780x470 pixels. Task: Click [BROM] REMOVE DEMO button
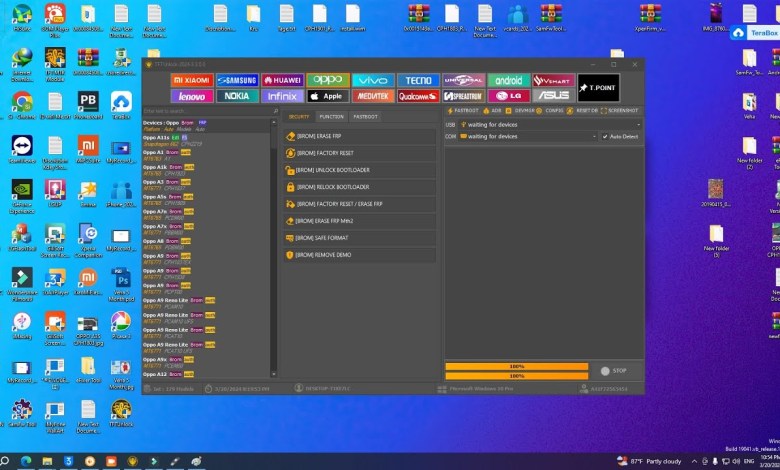pyautogui.click(x=360, y=254)
